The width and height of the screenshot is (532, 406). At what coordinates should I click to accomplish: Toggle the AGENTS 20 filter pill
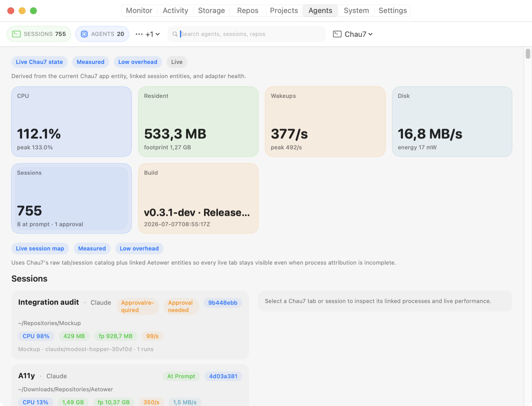pos(102,34)
